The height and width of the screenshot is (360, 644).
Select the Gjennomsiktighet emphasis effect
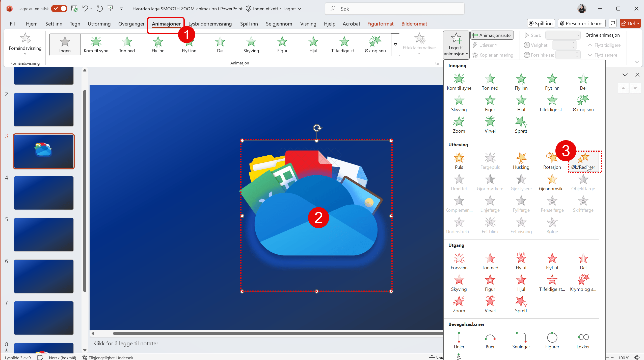[x=552, y=182]
